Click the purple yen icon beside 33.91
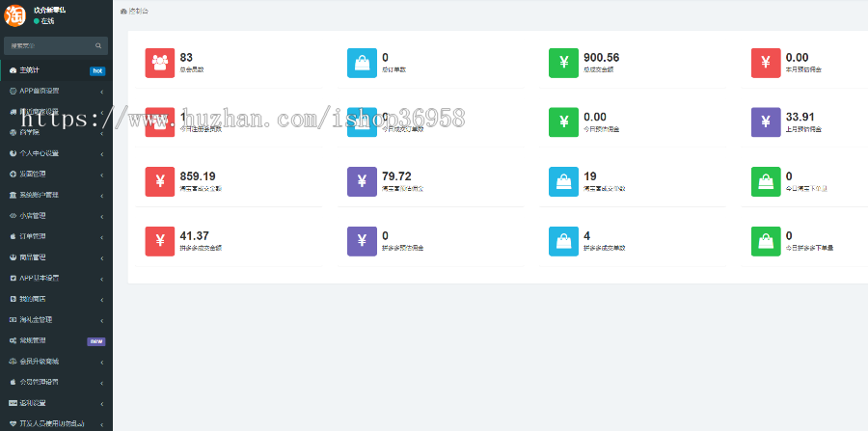 [x=766, y=121]
